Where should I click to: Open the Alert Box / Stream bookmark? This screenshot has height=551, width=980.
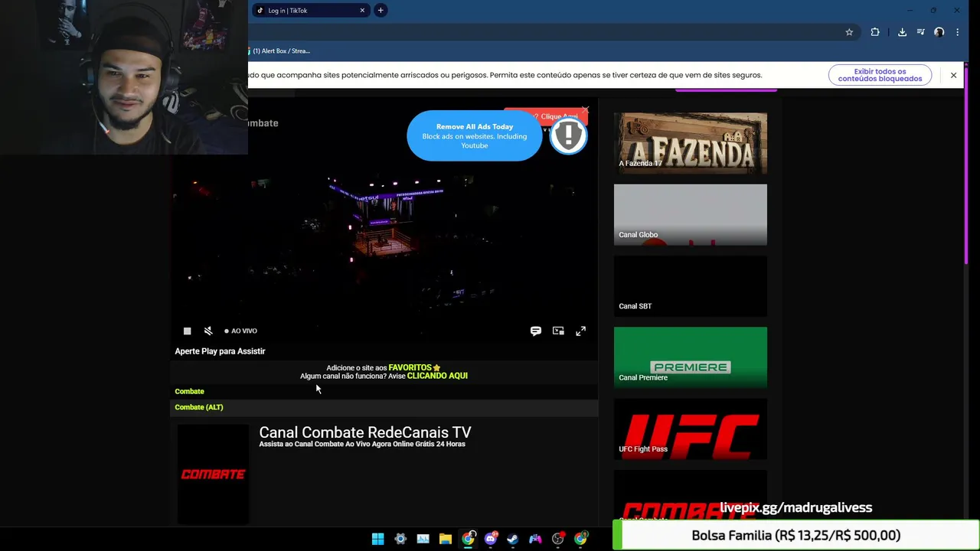pos(279,51)
